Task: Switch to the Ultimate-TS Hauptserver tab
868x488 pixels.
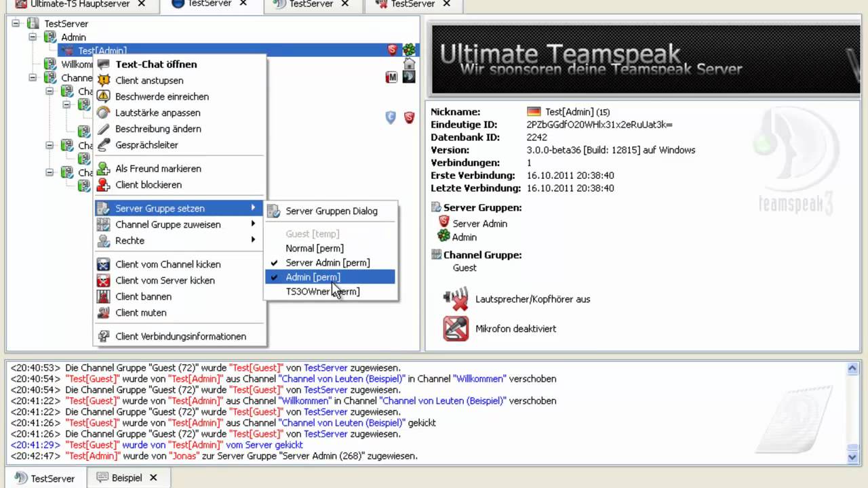Action: pos(80,4)
